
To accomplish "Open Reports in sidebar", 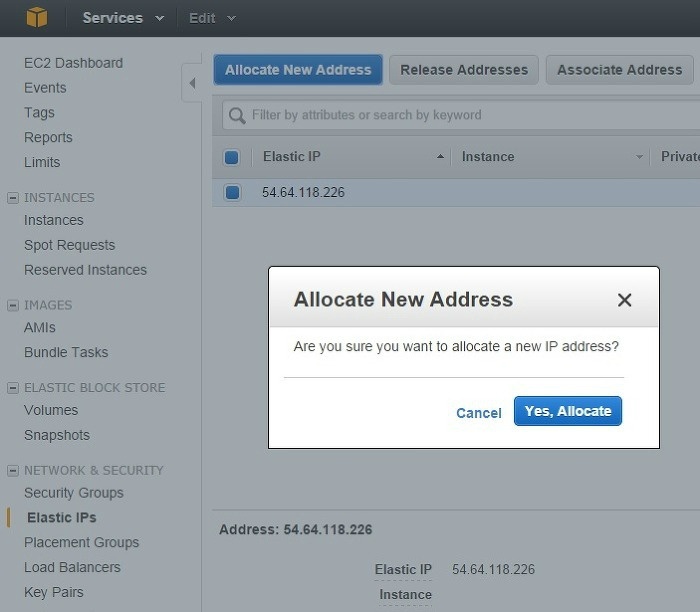I will (48, 137).
